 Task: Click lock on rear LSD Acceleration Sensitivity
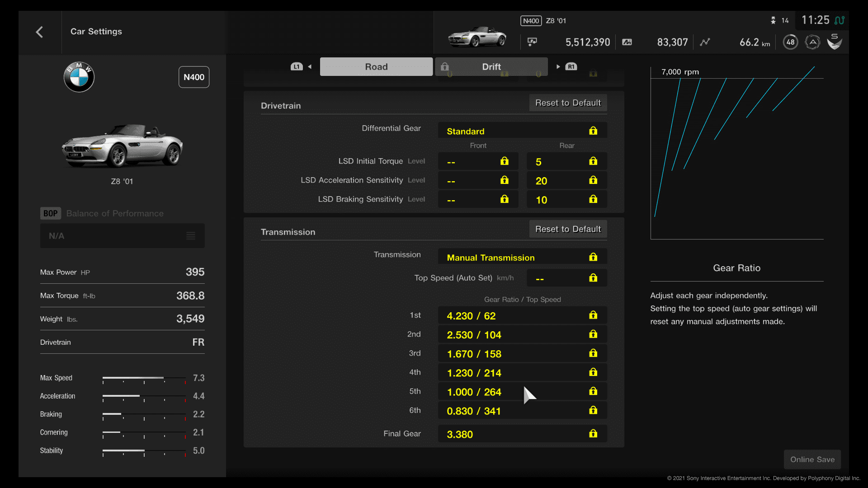593,180
